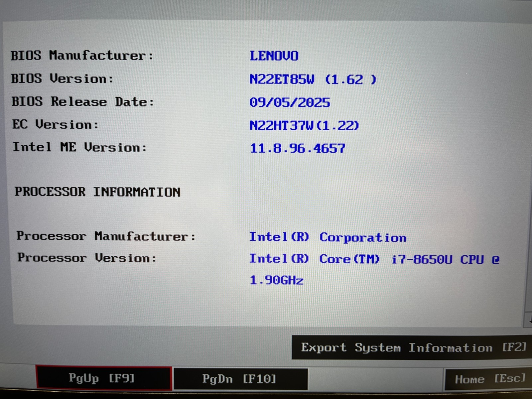This screenshot has width=532, height=399.
Task: Click the Processor Version label
Action: 87,258
